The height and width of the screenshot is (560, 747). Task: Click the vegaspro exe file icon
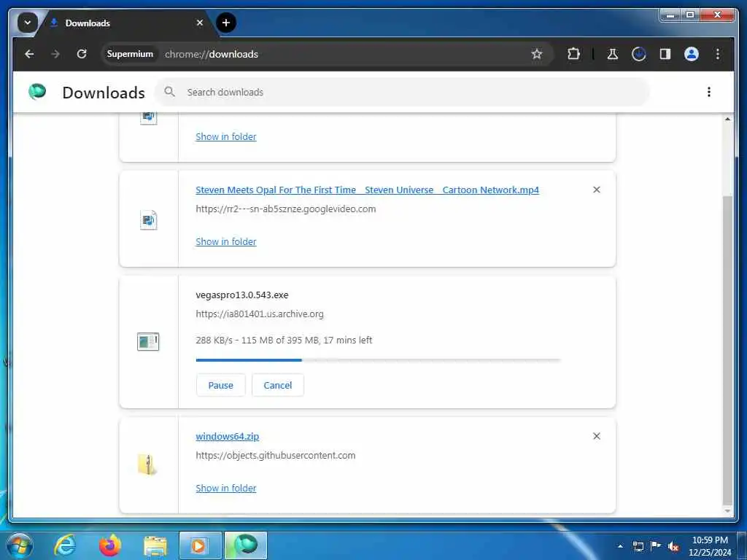tap(148, 341)
